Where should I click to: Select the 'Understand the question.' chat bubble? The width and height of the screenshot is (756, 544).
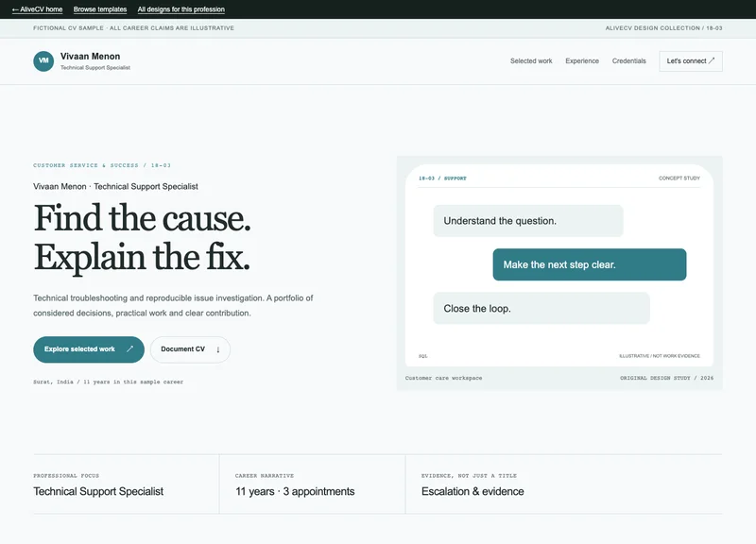point(528,221)
